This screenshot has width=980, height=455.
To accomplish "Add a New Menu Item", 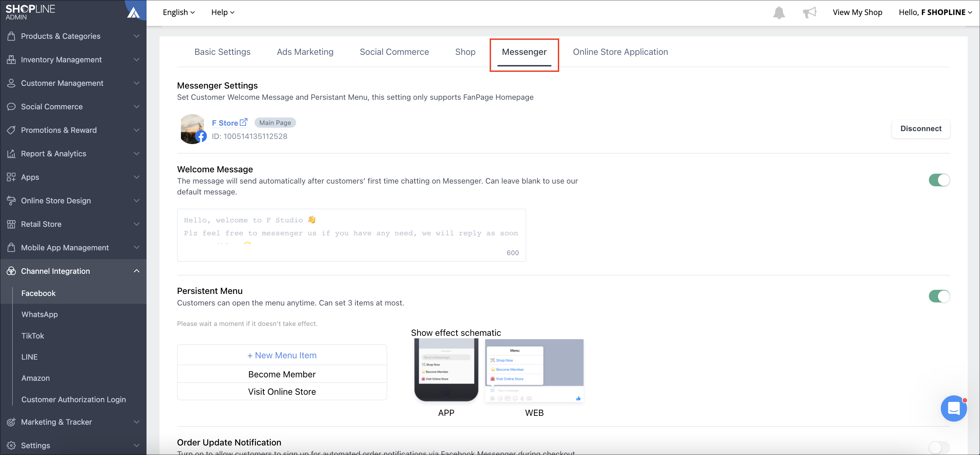I will pyautogui.click(x=282, y=356).
